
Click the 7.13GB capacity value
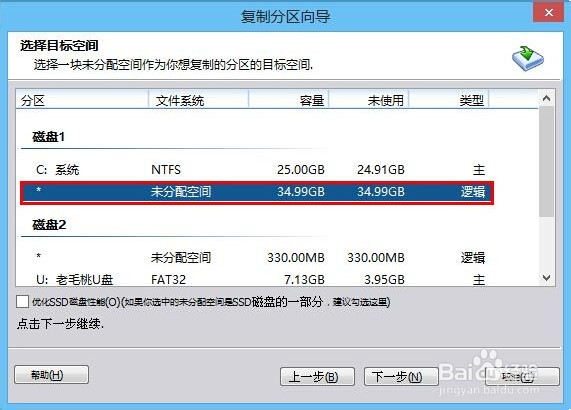click(x=304, y=280)
